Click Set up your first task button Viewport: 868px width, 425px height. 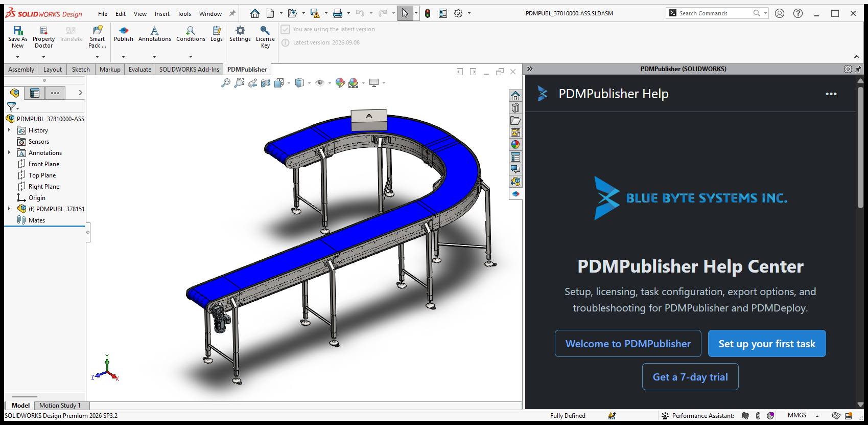pyautogui.click(x=767, y=344)
